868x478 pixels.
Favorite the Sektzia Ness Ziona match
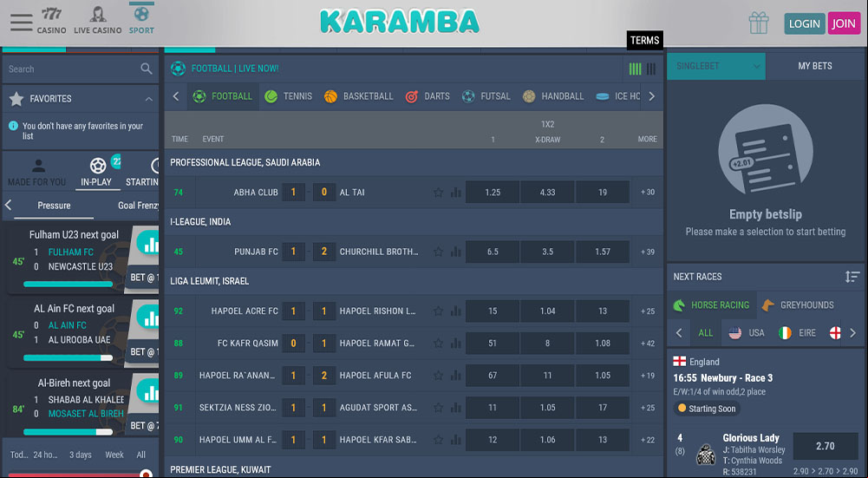[438, 407]
